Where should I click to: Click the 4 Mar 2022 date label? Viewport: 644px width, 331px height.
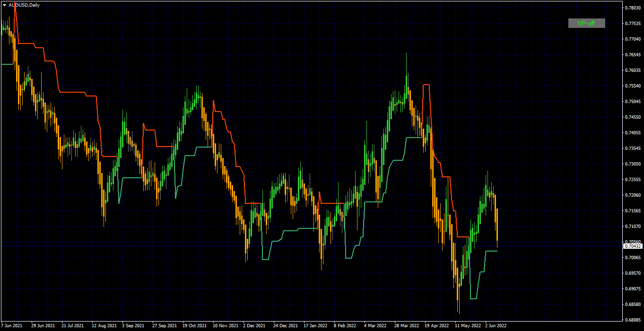click(x=375, y=326)
